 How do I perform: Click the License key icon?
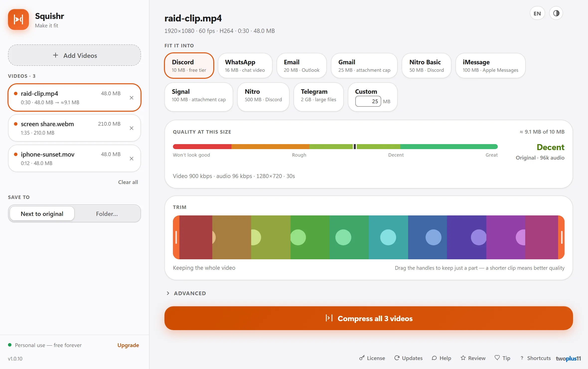click(362, 358)
